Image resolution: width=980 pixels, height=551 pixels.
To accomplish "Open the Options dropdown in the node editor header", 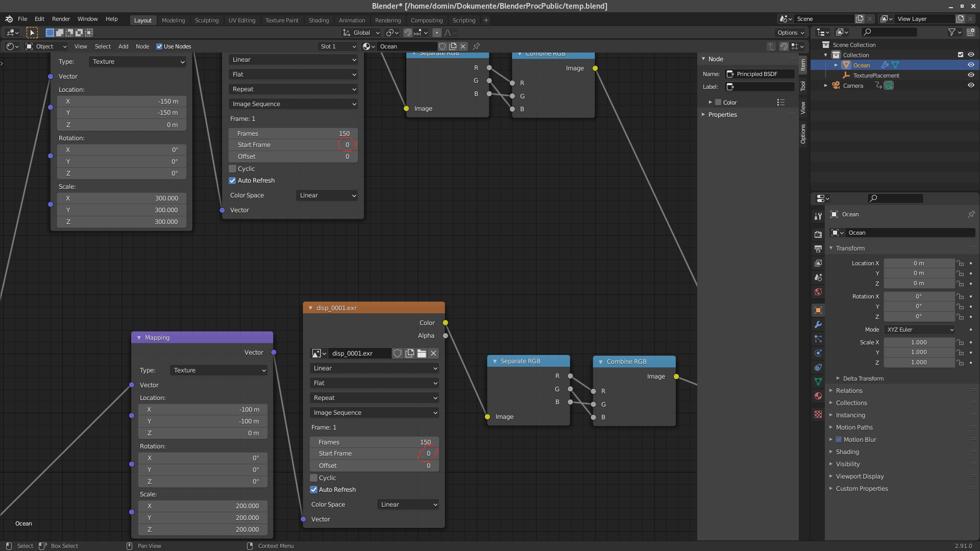I will point(790,32).
